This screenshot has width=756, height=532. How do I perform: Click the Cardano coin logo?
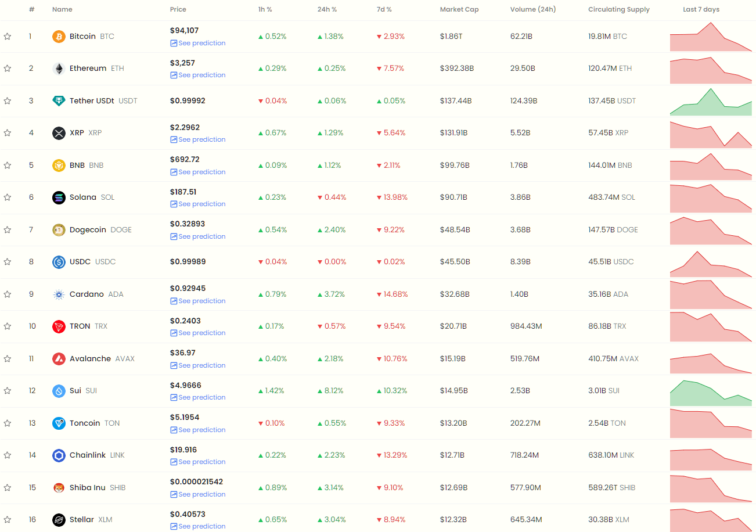[x=59, y=294]
